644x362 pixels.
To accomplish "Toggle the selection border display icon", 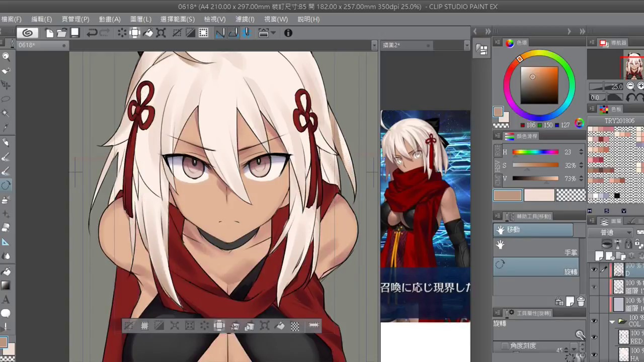I will point(203,33).
